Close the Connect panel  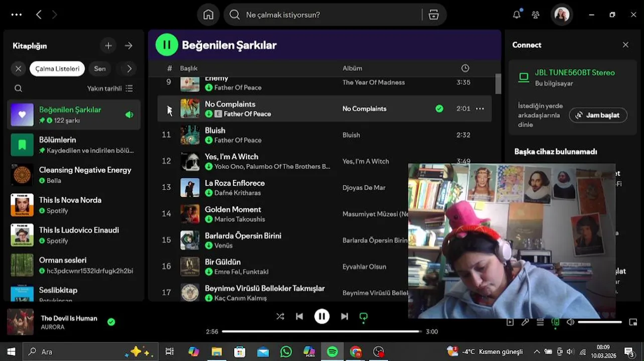625,45
